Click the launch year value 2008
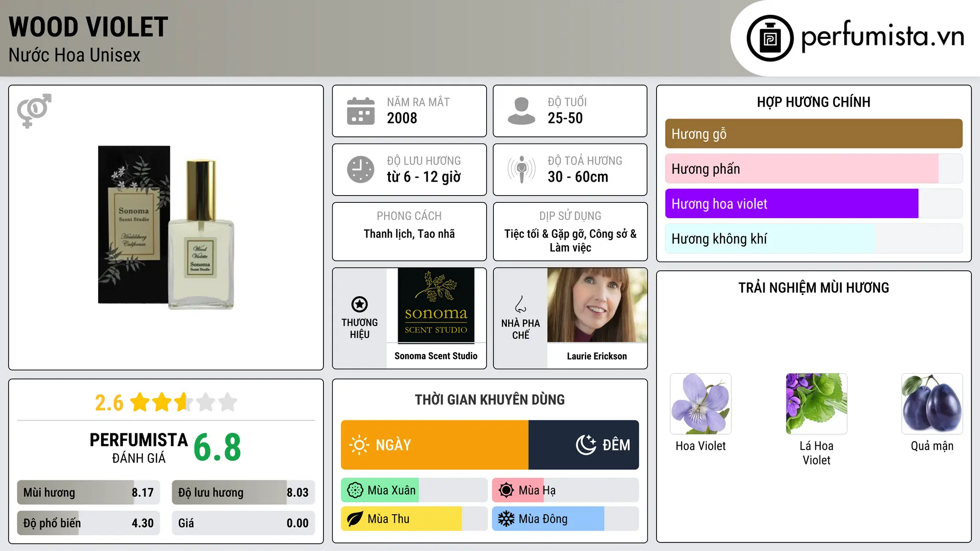Screen dimensions: 980x551 tap(402, 118)
